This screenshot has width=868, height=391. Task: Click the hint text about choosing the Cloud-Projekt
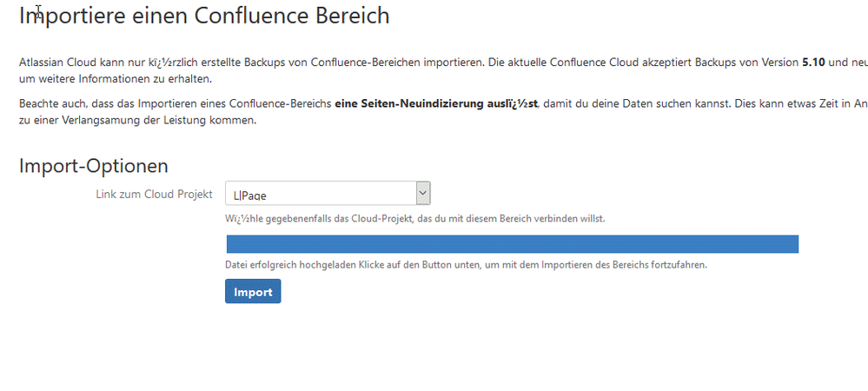415,218
